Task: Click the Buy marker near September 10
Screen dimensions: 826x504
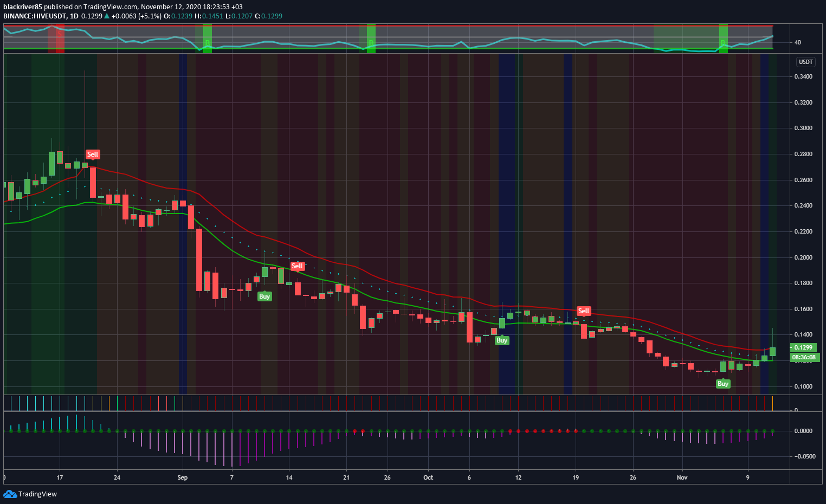Action: tap(264, 296)
